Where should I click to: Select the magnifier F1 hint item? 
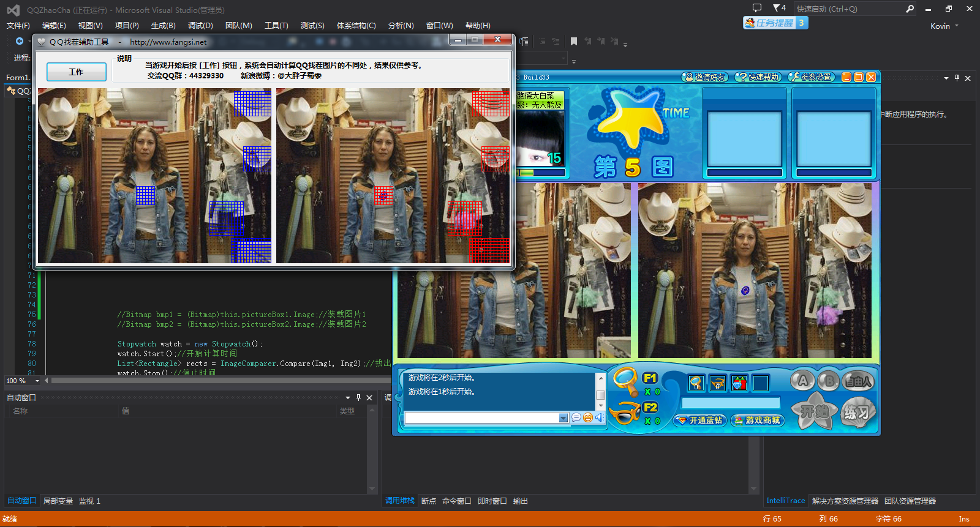tap(627, 381)
